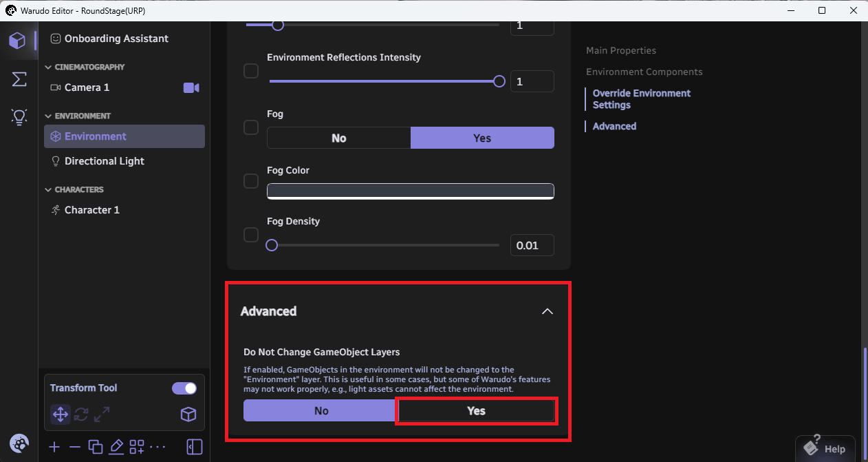Click the pencil rename asset icon
The width and height of the screenshot is (868, 462).
point(116,447)
